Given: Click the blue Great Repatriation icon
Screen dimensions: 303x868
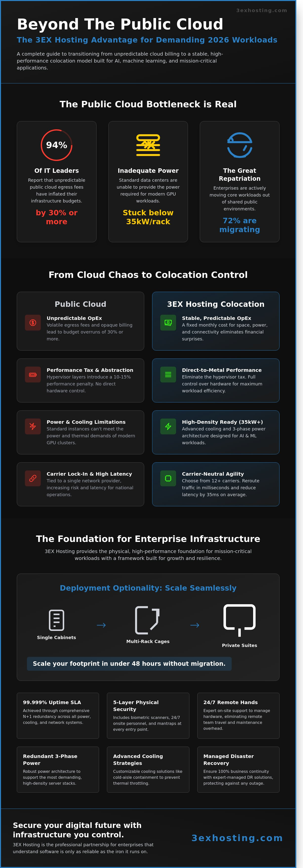Looking at the screenshot, I should click(x=240, y=145).
